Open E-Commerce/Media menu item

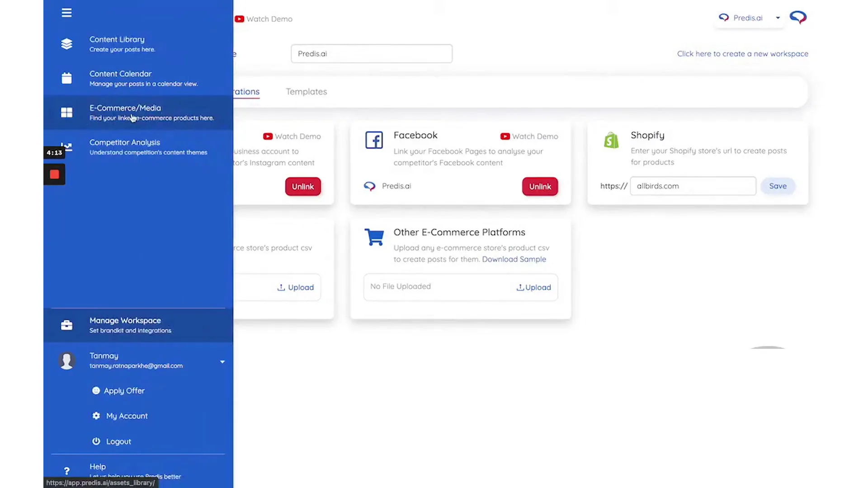tap(138, 113)
